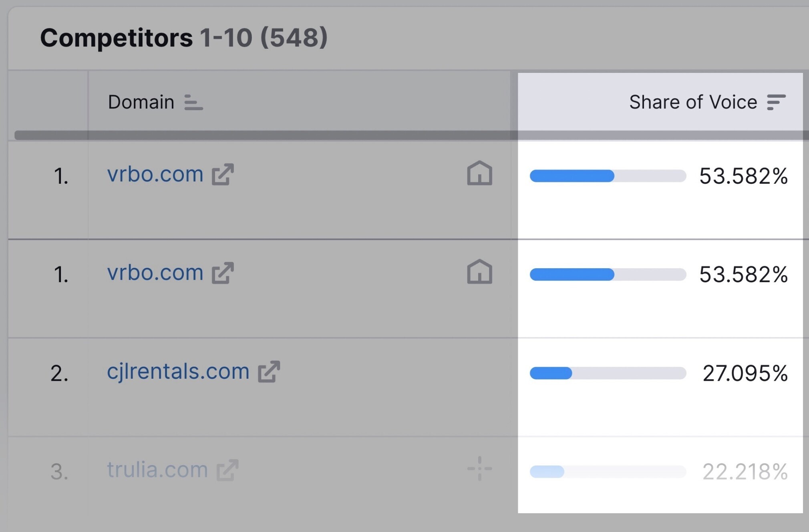Select the Share of Voice column header
Viewport: 809px width, 532px height.
[x=693, y=102]
